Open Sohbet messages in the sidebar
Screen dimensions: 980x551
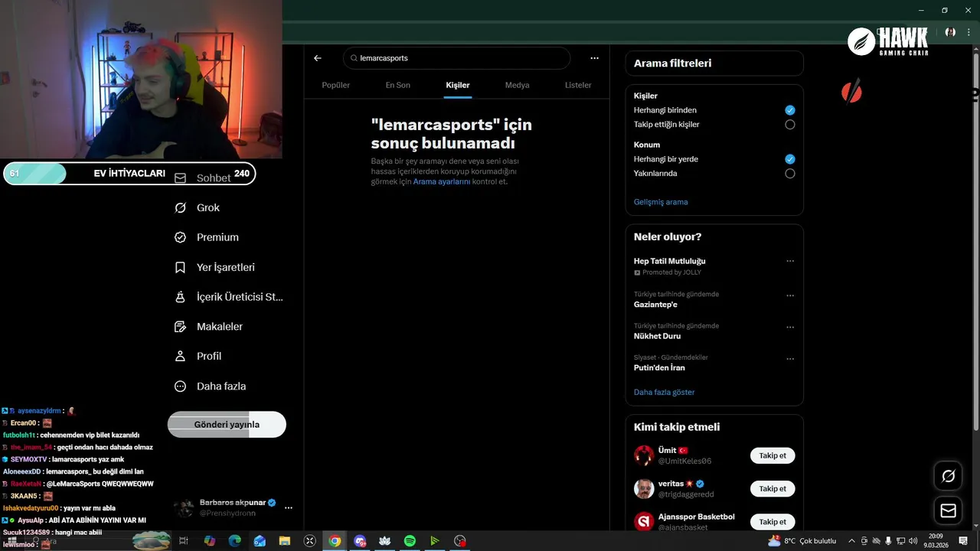pos(203,178)
